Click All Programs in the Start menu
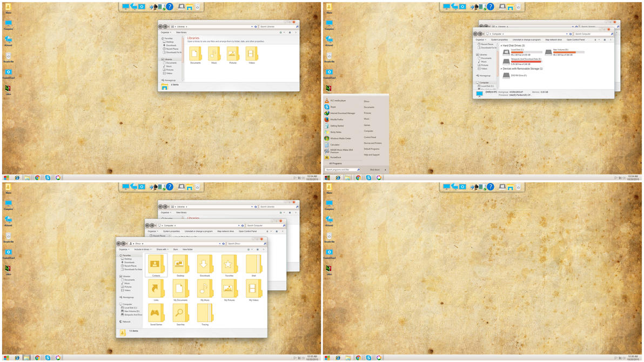 pyautogui.click(x=336, y=163)
